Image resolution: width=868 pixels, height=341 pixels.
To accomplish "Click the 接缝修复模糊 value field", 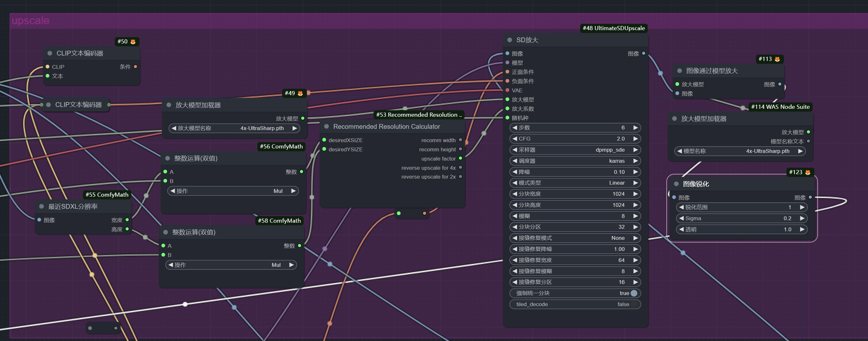I will point(575,271).
